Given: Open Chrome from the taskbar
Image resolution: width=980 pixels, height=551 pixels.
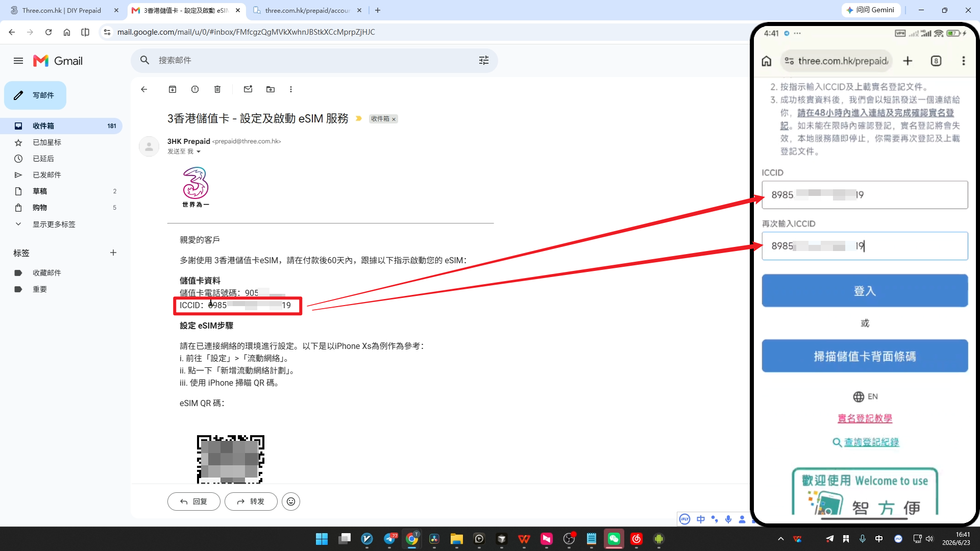Looking at the screenshot, I should tap(411, 539).
